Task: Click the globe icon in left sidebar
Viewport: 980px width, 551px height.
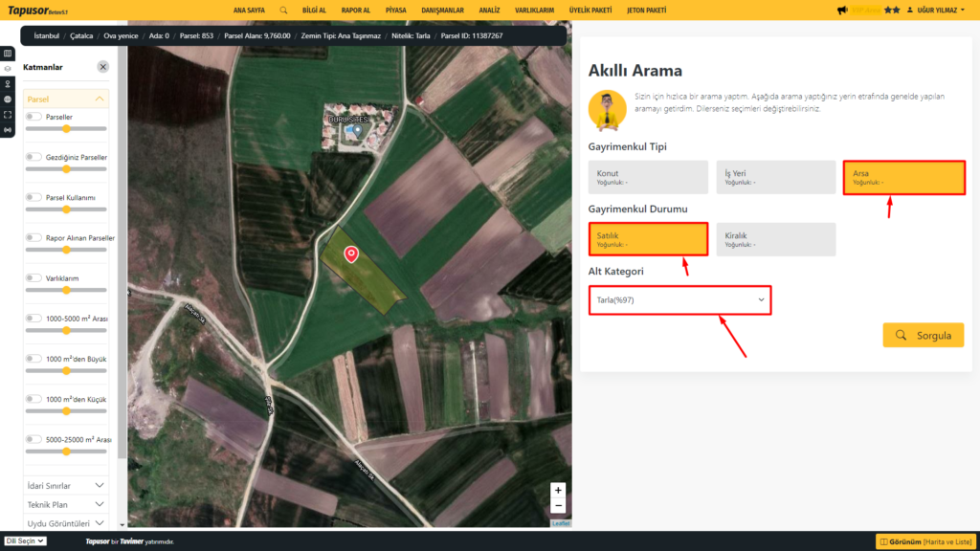Action: click(8, 99)
